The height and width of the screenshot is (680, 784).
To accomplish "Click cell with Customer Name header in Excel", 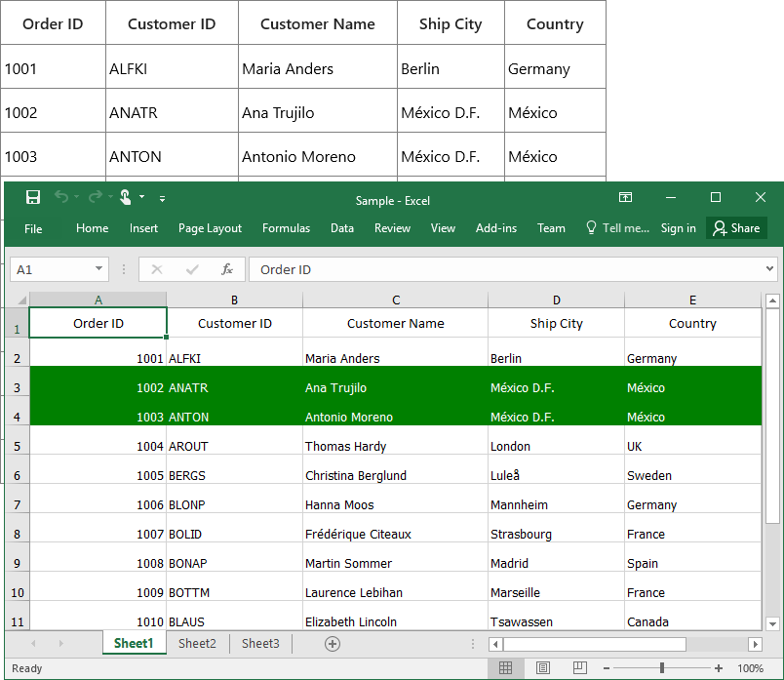I will tap(395, 323).
